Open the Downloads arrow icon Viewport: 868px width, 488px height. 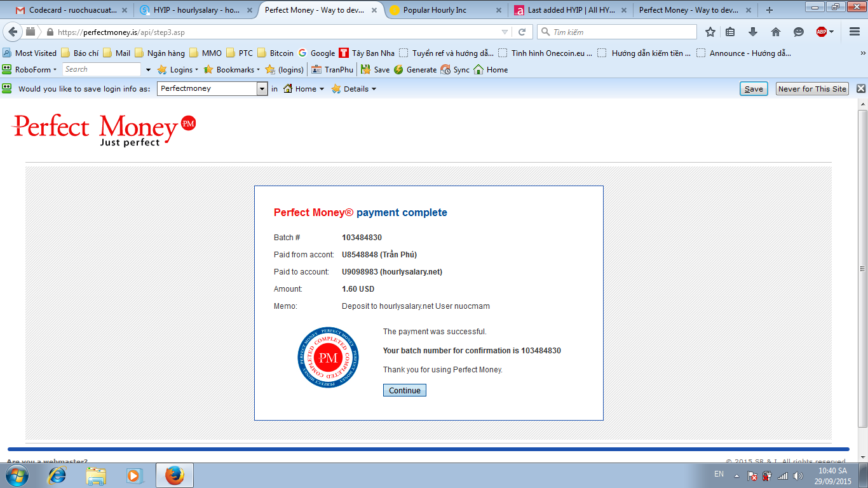(753, 32)
